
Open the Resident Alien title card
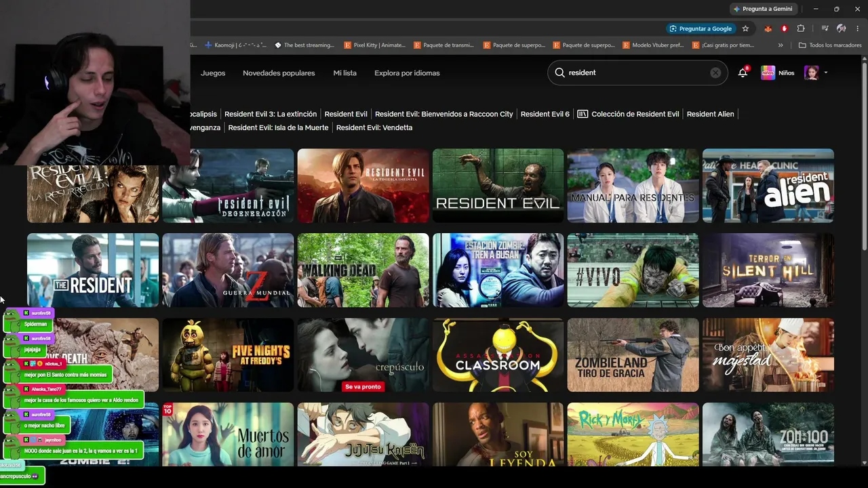pos(768,186)
